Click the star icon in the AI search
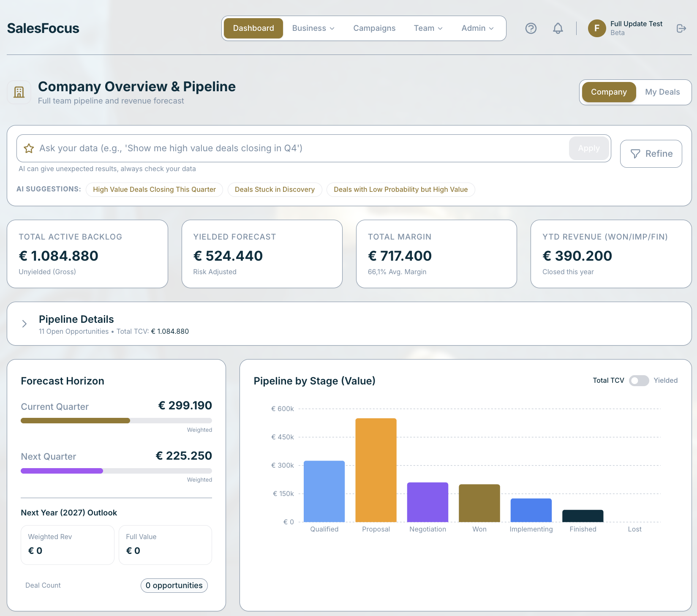Image resolution: width=697 pixels, height=616 pixels. coord(29,148)
